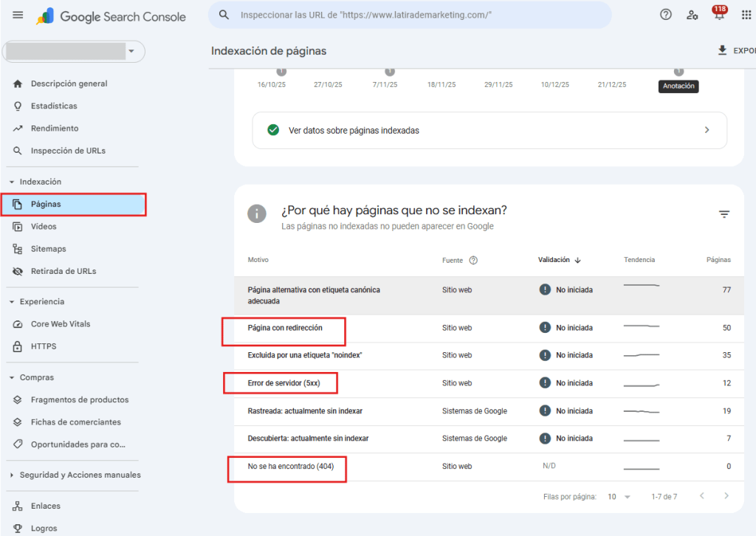
Task: Click the HTTPS lock icon in the sidebar
Action: (x=16, y=346)
